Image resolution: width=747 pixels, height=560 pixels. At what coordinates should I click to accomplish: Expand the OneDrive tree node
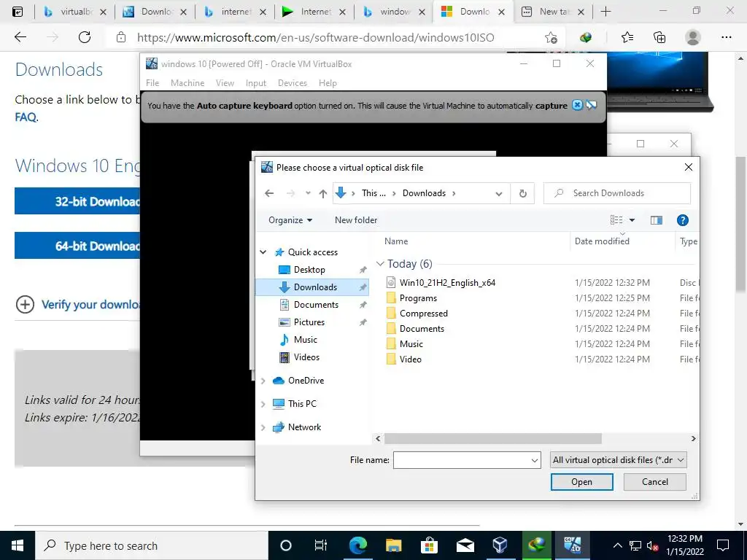[263, 381]
